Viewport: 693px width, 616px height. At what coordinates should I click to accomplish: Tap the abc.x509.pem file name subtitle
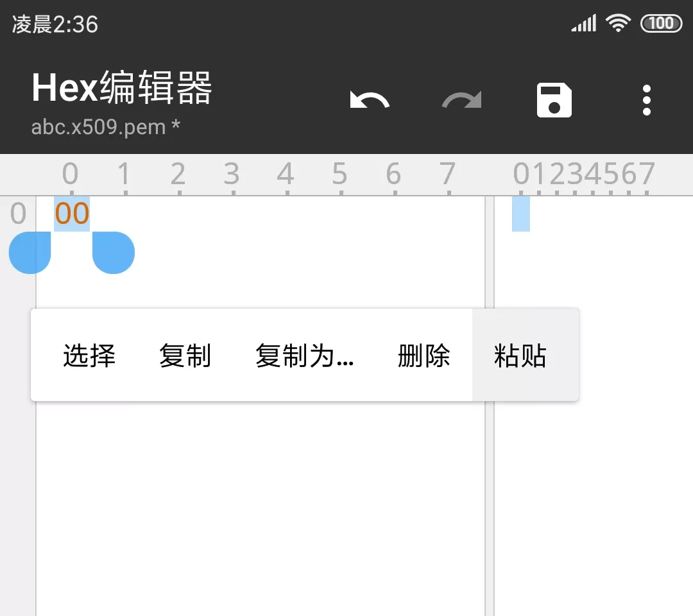pos(106,127)
